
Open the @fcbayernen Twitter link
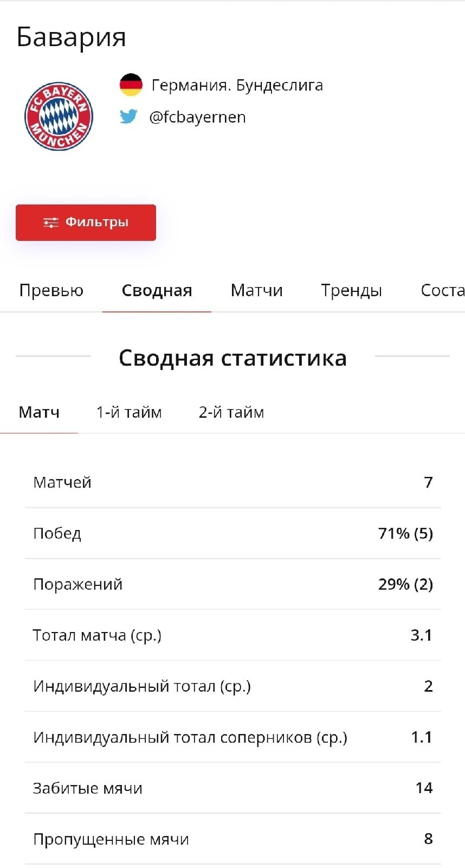197,117
